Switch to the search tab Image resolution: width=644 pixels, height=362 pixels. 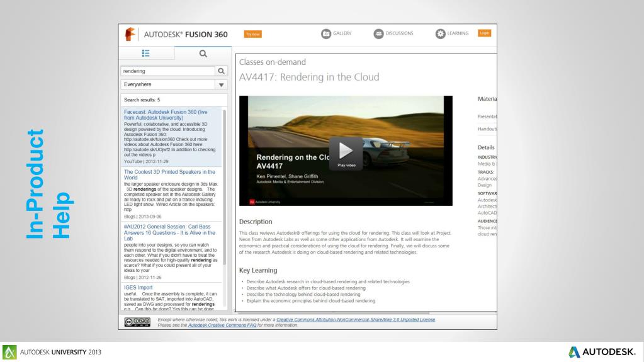point(203,54)
